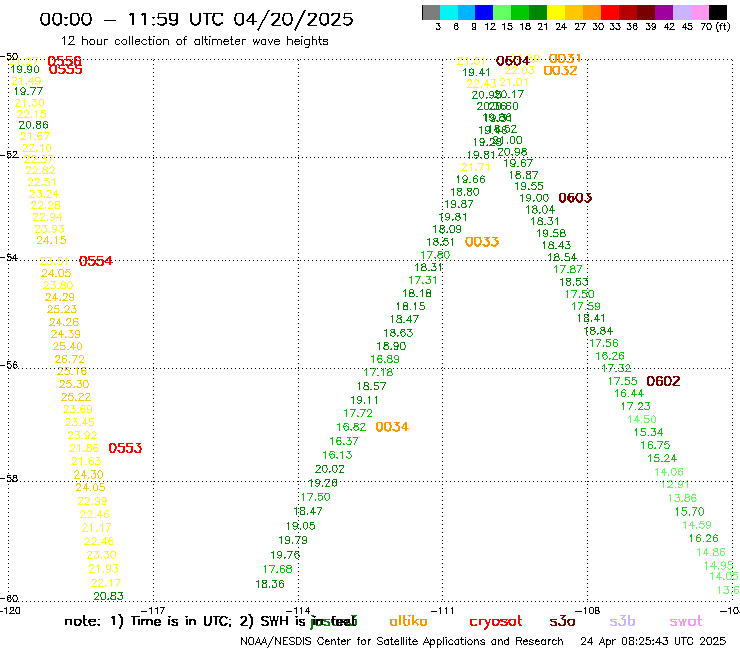Select the black swatch above 70 (ft)
This screenshot has width=740, height=650.
718,12
